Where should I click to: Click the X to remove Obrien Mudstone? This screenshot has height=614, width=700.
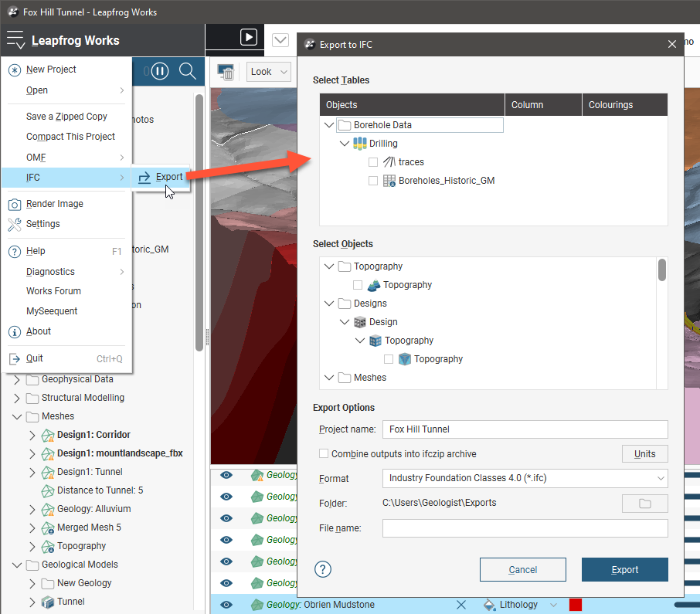tap(461, 604)
